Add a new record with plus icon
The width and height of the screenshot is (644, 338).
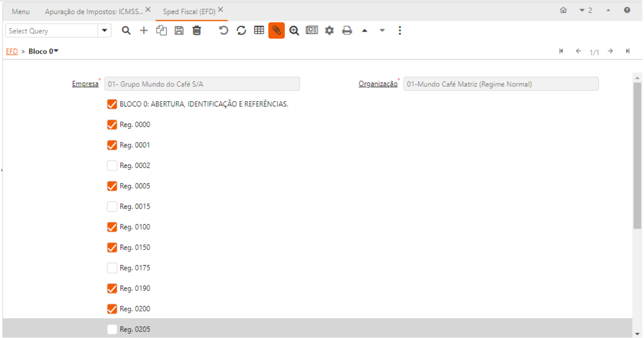click(144, 31)
